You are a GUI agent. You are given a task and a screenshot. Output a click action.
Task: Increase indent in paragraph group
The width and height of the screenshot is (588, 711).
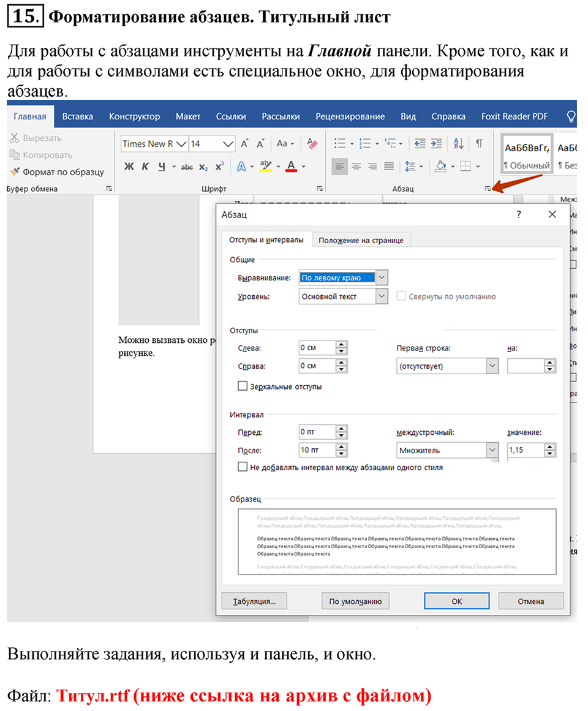pos(436,143)
